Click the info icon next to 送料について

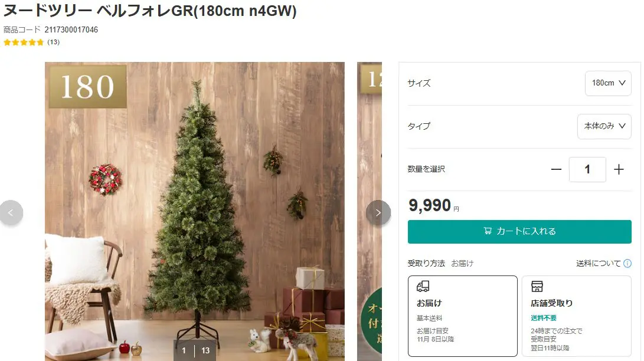pos(627,263)
